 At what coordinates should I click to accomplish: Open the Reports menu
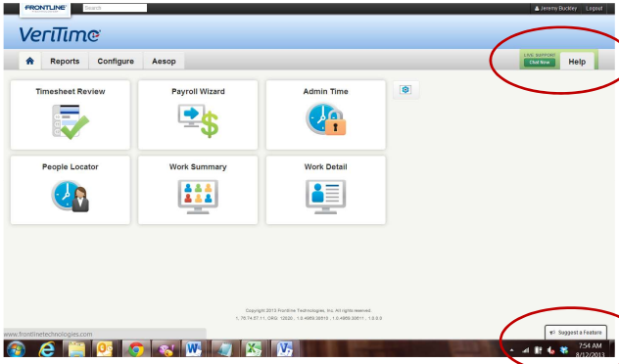[65, 61]
